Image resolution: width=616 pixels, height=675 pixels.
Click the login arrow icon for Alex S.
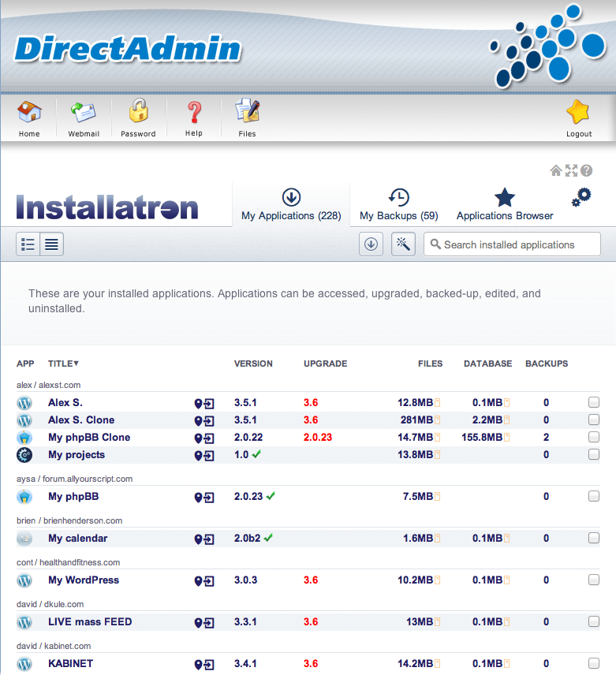(x=209, y=404)
